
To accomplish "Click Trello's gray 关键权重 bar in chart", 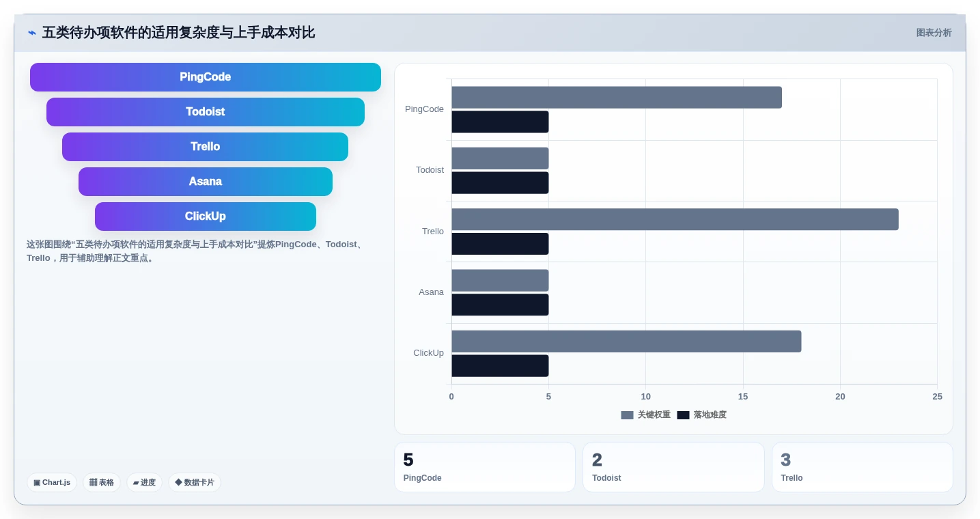I will (675, 219).
